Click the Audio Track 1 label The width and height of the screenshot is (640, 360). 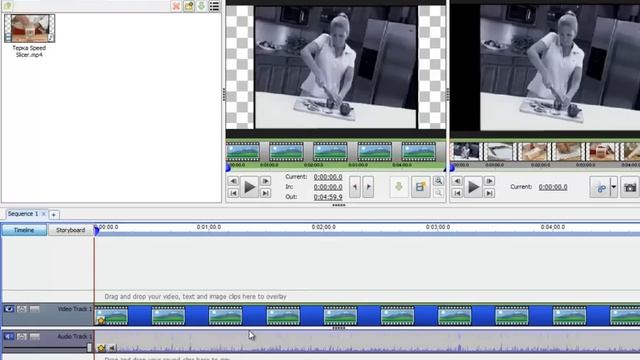[74, 337]
